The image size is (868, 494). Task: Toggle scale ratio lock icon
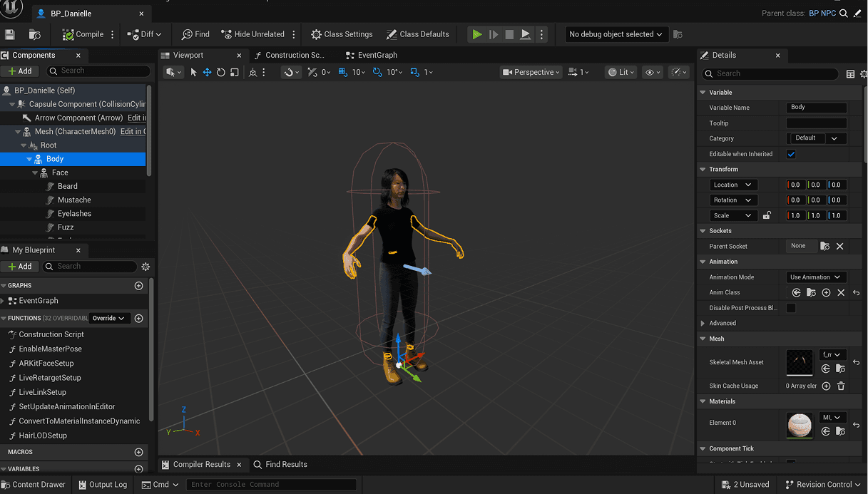(x=767, y=215)
